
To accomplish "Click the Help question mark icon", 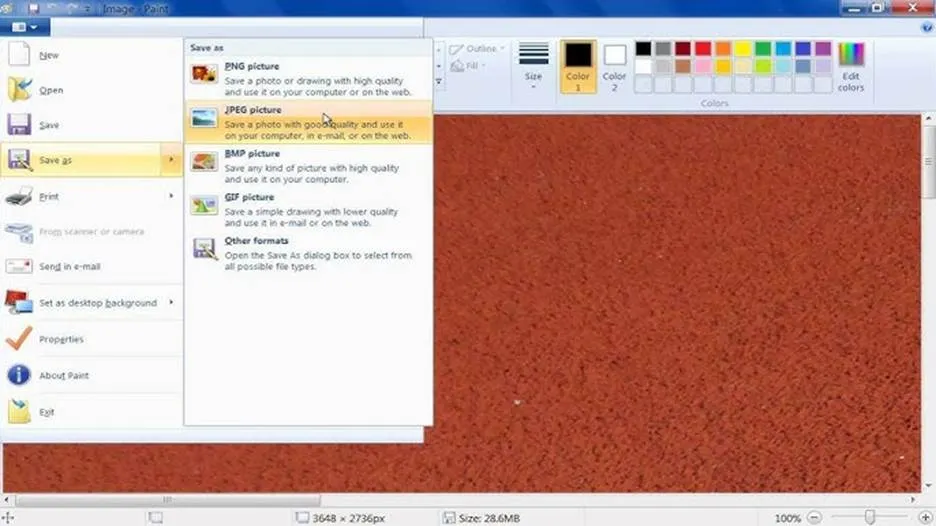I will click(x=926, y=27).
